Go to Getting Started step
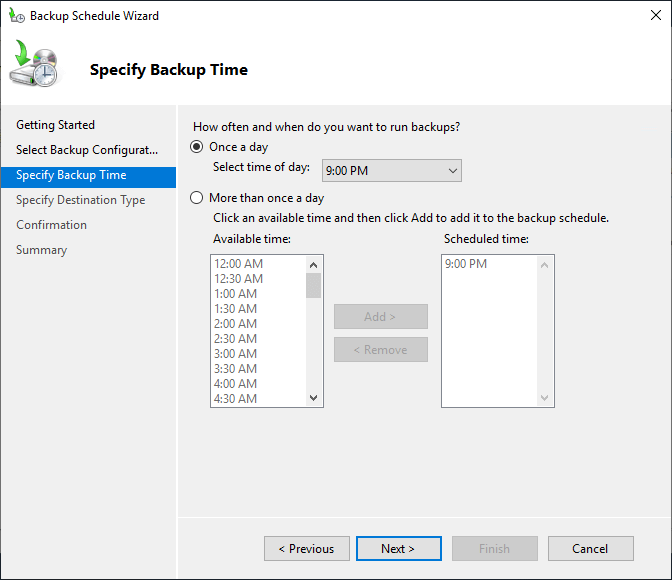Screen dimensions: 672x580 coord(55,125)
